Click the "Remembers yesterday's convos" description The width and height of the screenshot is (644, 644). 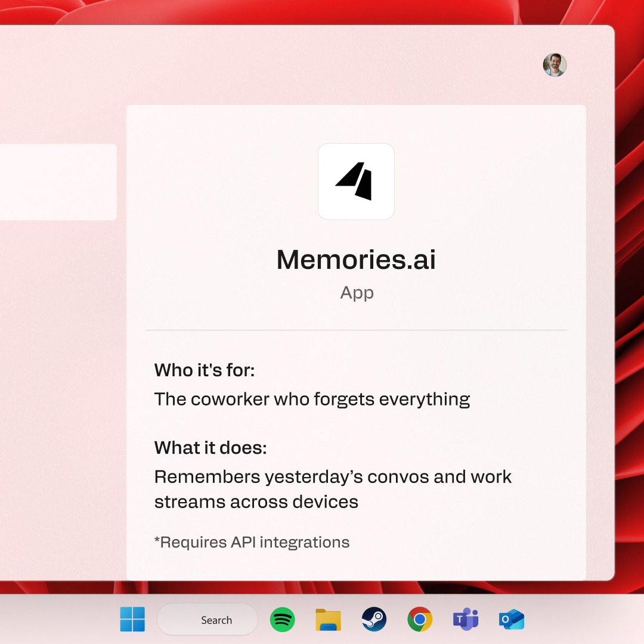pyautogui.click(x=333, y=489)
